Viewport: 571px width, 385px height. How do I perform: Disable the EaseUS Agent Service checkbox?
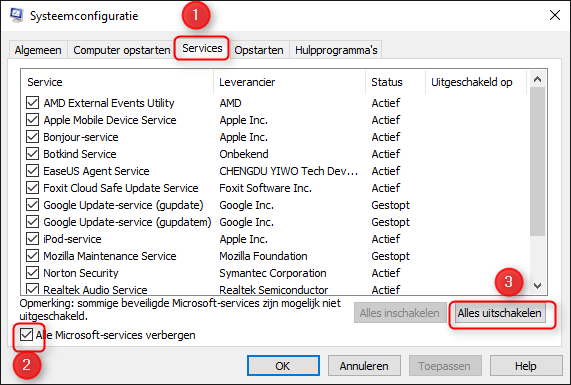32,171
